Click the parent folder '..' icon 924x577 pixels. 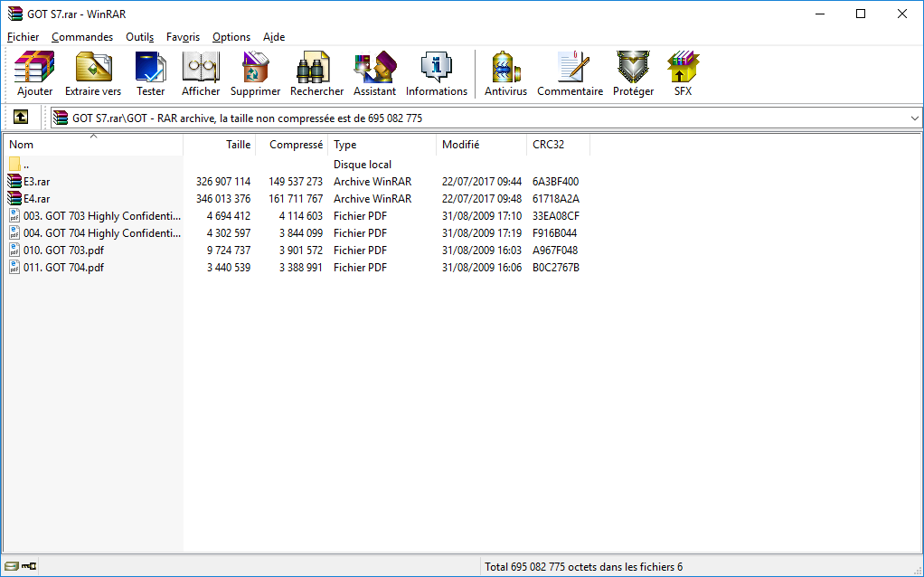pyautogui.click(x=14, y=165)
